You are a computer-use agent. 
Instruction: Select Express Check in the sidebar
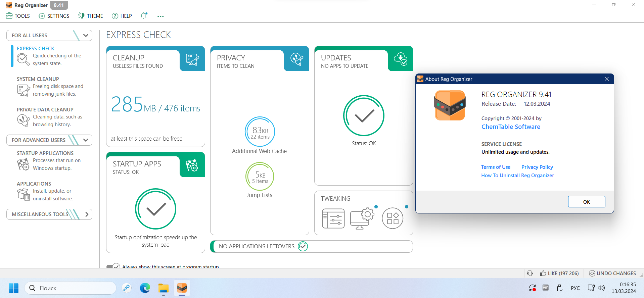point(50,56)
